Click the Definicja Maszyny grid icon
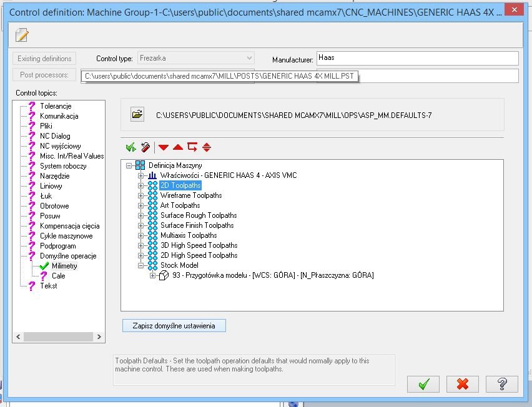The image size is (532, 407). tap(140, 165)
